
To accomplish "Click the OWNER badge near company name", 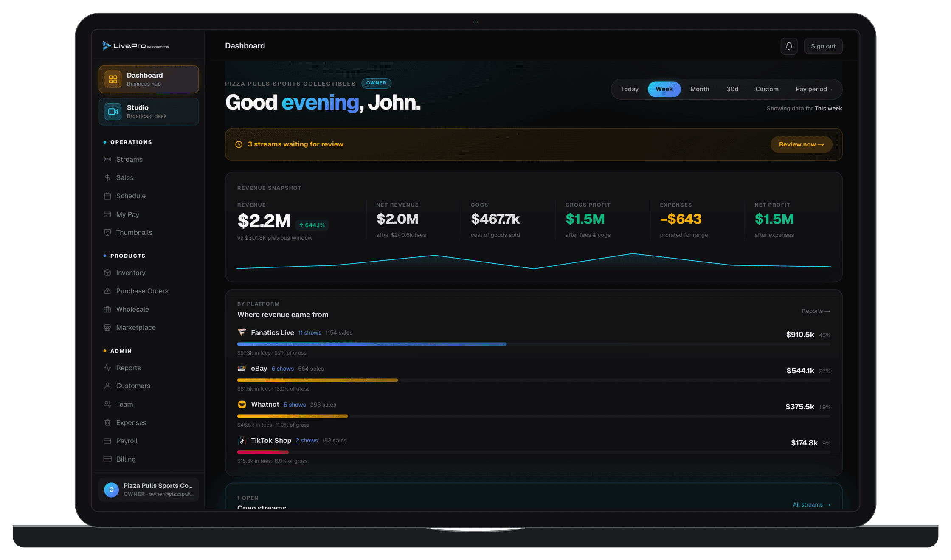I will click(376, 83).
